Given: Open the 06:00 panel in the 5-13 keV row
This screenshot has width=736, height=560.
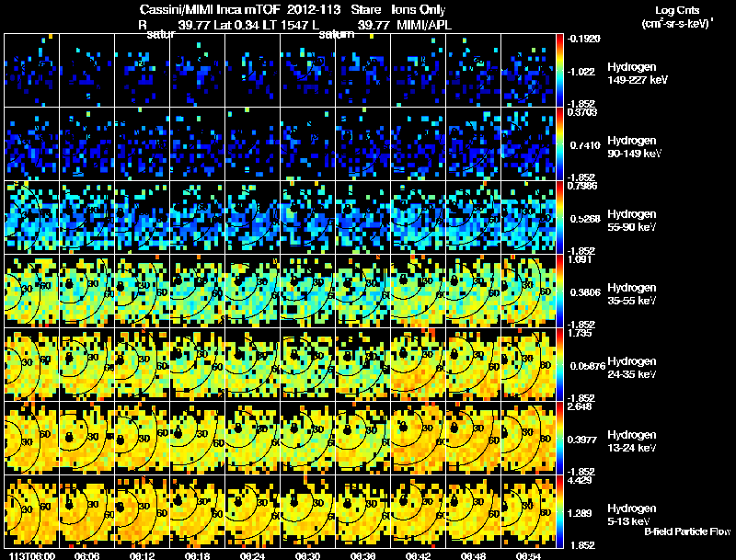Looking at the screenshot, I should click(31, 511).
